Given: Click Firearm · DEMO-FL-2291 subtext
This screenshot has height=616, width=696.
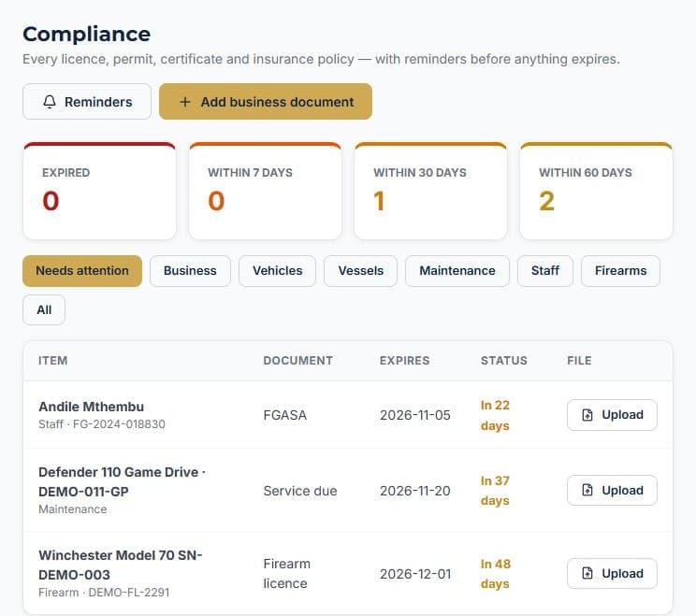Looking at the screenshot, I should pyautogui.click(x=104, y=593).
